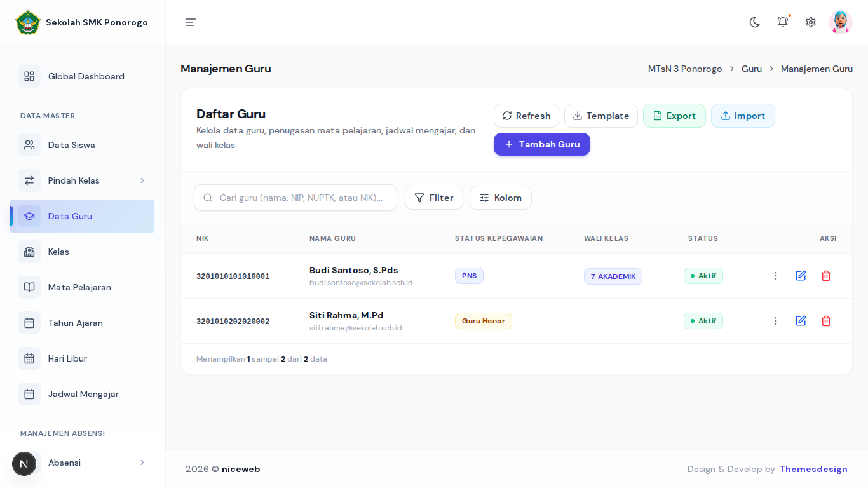Toggle dark mode moon icon
Screen dimensions: 868x488
[x=755, y=22]
